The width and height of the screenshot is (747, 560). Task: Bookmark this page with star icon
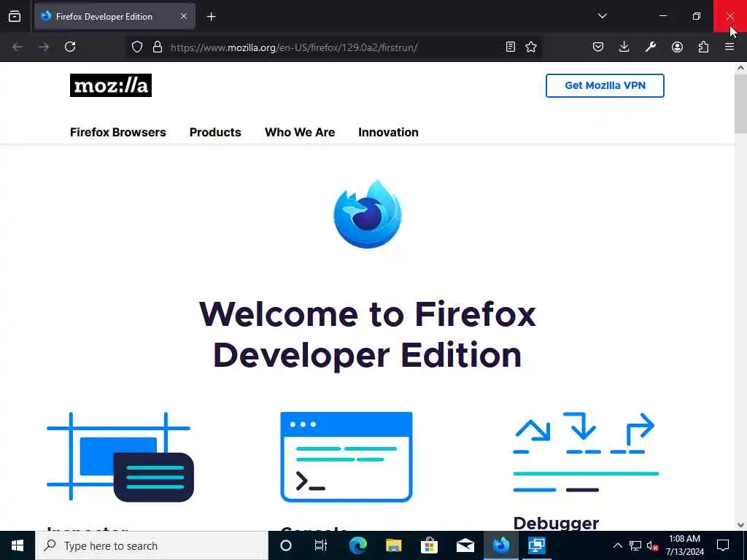(x=531, y=47)
